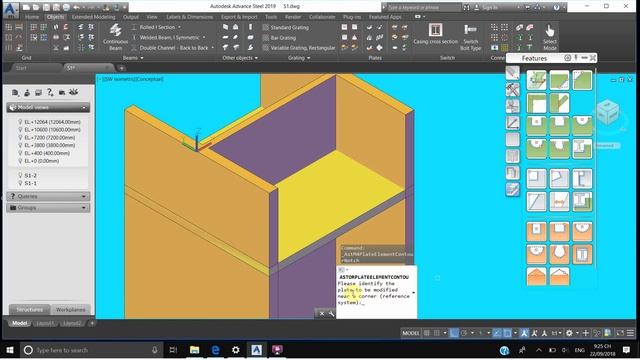Screen dimensions: 640x360
Task: Toggle visibility bulb for EL.+12064 view
Action: [20, 122]
